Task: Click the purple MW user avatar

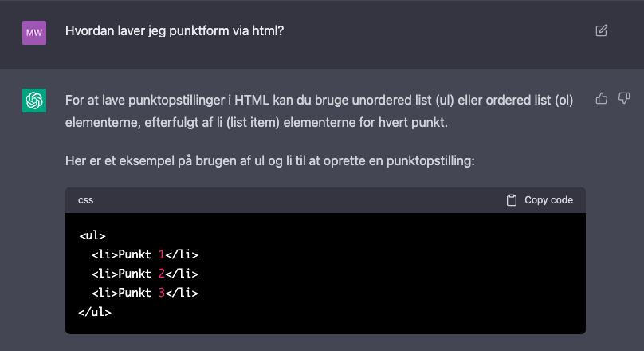Action: pos(34,33)
